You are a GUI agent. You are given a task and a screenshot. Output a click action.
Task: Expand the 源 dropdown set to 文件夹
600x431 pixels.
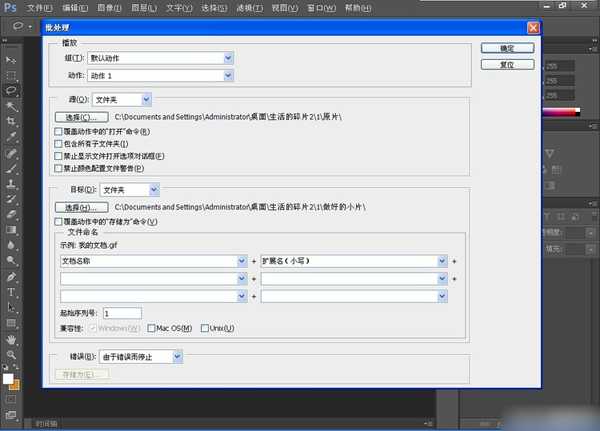point(121,99)
